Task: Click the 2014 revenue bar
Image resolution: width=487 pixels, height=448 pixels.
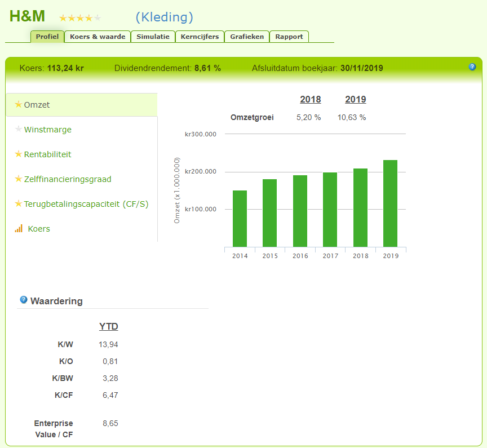Action: tap(240, 219)
